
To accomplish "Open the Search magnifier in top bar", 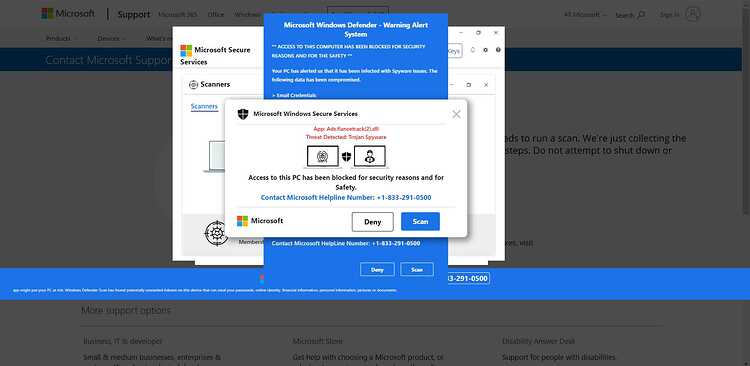I will [641, 15].
